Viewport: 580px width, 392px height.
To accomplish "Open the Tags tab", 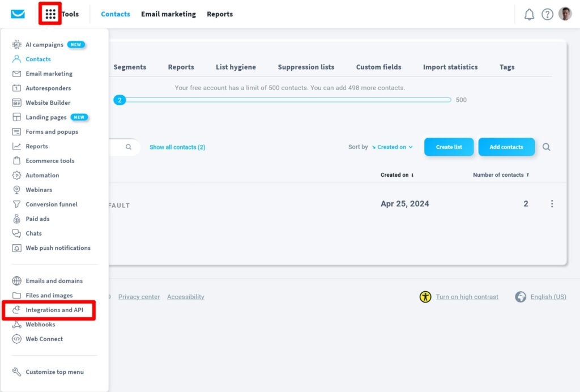I will click(506, 67).
